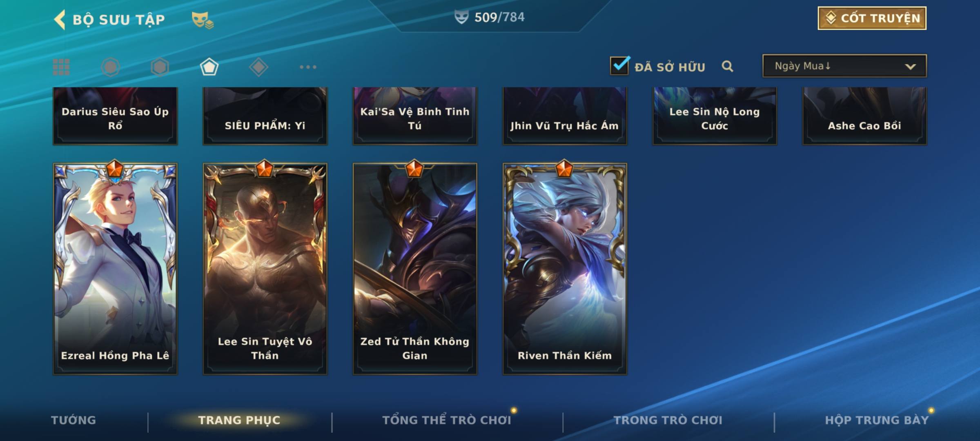Open the Ezreal Hồng Pha Lê skin card
The height and width of the screenshot is (441, 980).
[115, 269]
